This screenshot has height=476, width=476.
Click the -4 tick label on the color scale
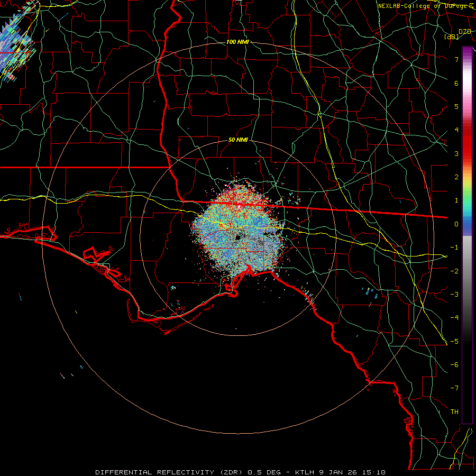pos(454,317)
